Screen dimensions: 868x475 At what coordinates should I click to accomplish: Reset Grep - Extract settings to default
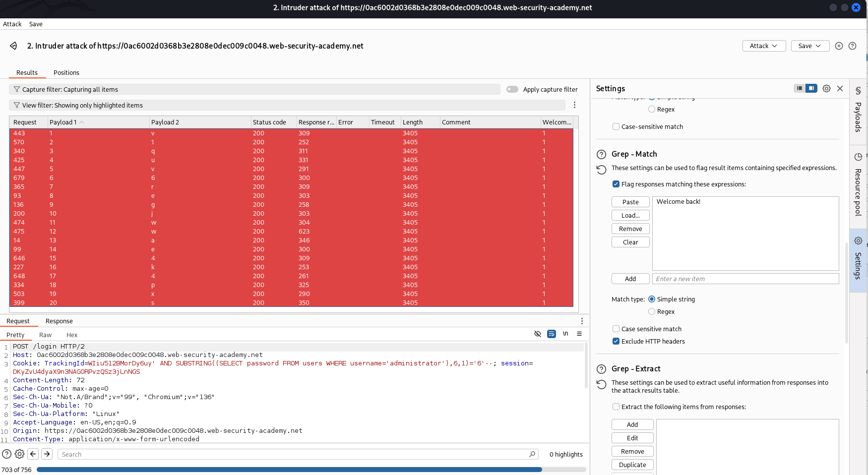click(x=601, y=384)
